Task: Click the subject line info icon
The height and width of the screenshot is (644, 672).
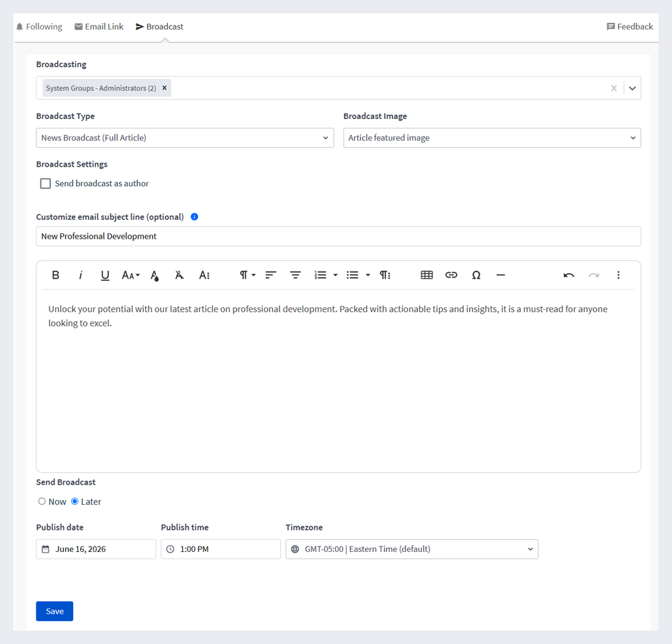Action: (x=194, y=216)
